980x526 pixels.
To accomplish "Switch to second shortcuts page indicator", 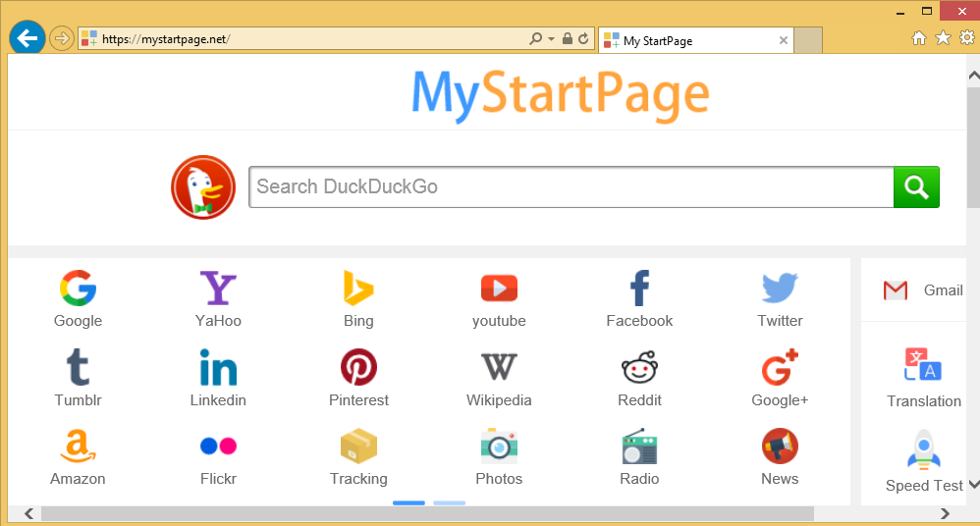I will click(449, 502).
